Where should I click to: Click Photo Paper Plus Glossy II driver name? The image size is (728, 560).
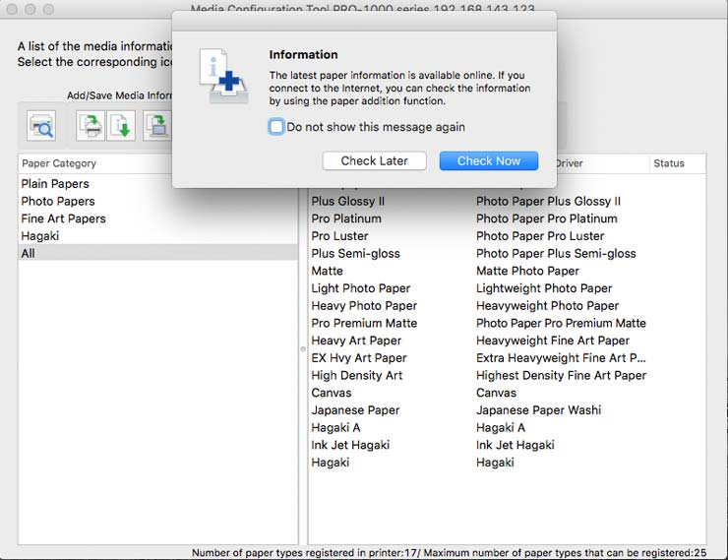coord(548,201)
